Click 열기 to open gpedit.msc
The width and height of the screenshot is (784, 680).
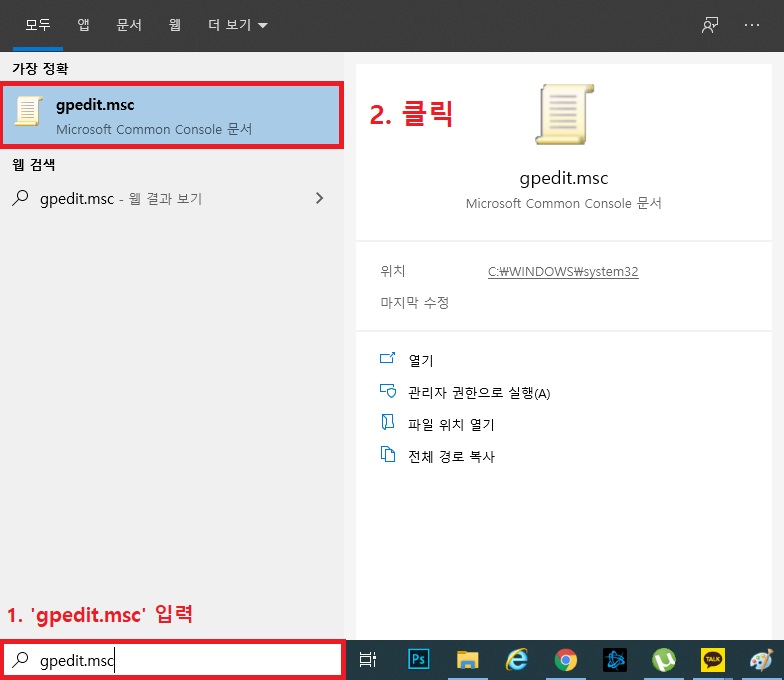pos(421,360)
